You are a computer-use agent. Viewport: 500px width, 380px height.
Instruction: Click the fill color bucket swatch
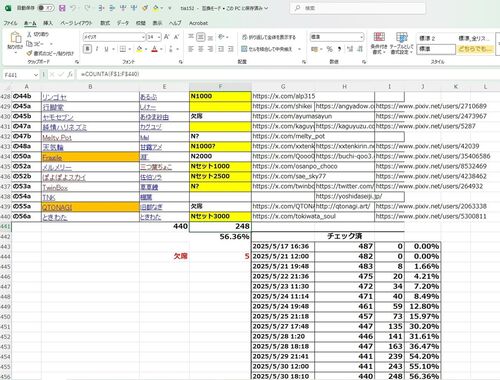[x=139, y=49]
